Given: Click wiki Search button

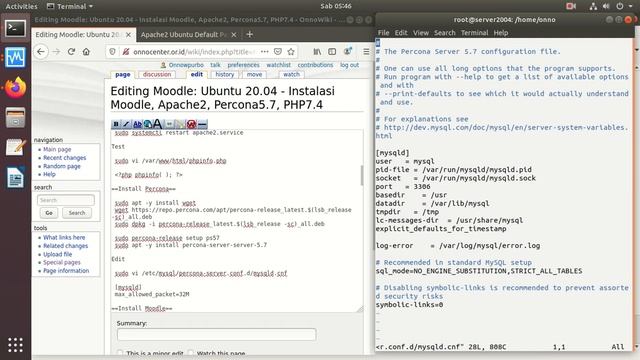Looking at the screenshot, I should click(x=77, y=213).
